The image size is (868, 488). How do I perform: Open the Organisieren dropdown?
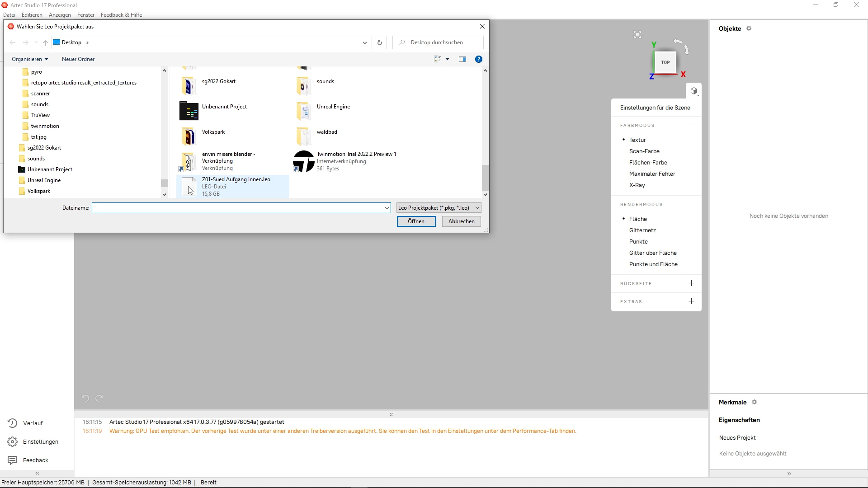pos(30,59)
